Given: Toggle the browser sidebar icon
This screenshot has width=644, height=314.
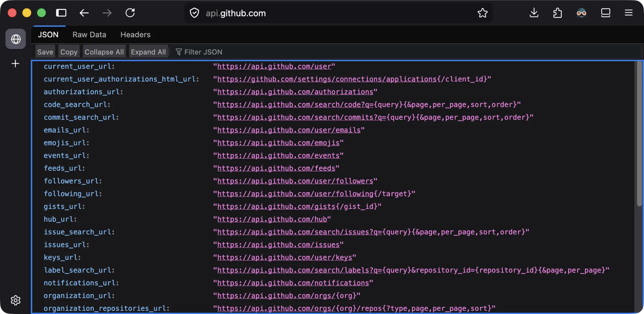Looking at the screenshot, I should 61,13.
